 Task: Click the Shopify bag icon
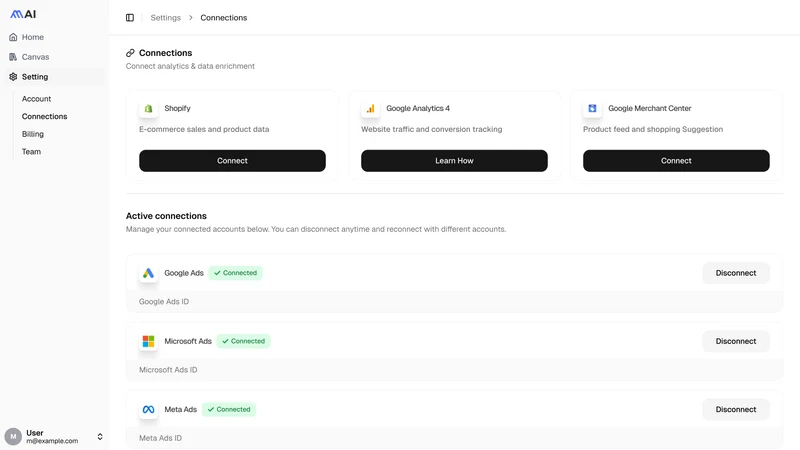(x=148, y=109)
